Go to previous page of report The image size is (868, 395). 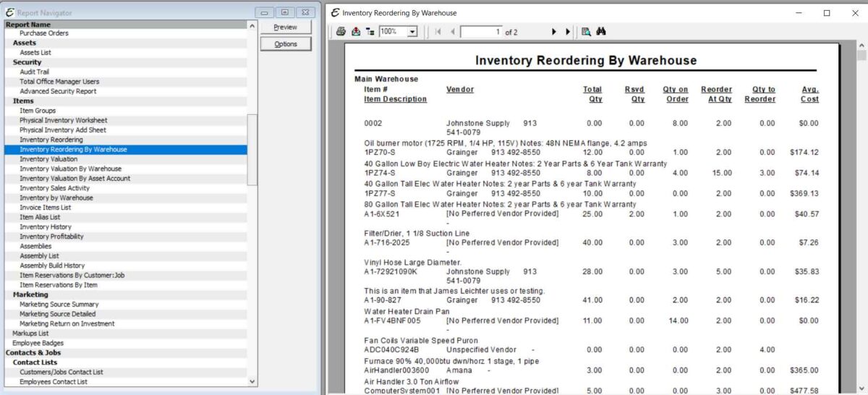coord(453,32)
